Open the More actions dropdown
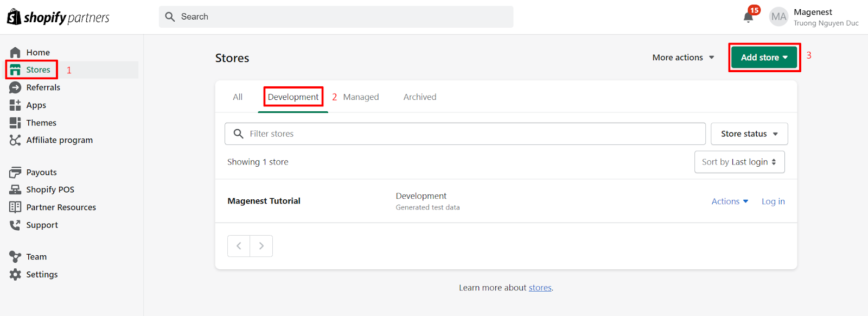This screenshot has height=316, width=868. coord(683,58)
